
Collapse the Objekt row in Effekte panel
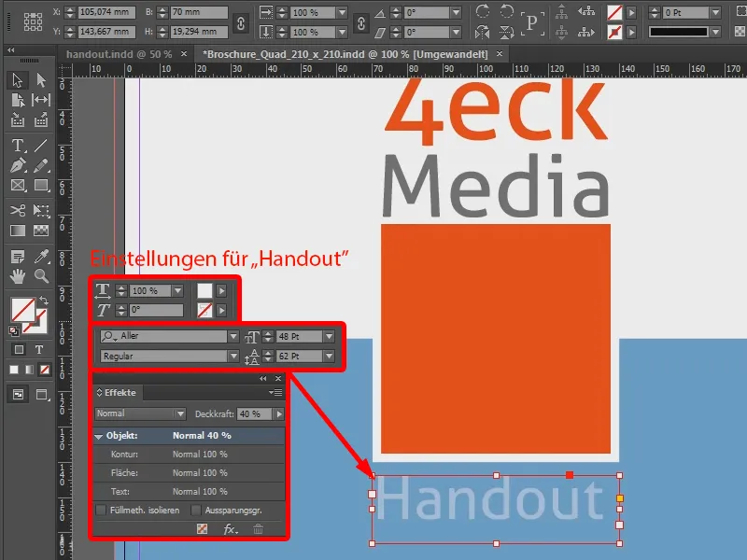[97, 436]
